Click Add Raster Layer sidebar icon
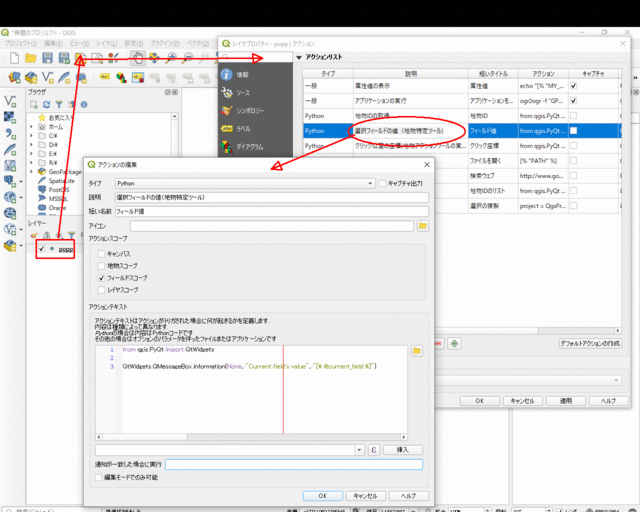640x512 pixels. 10,117
